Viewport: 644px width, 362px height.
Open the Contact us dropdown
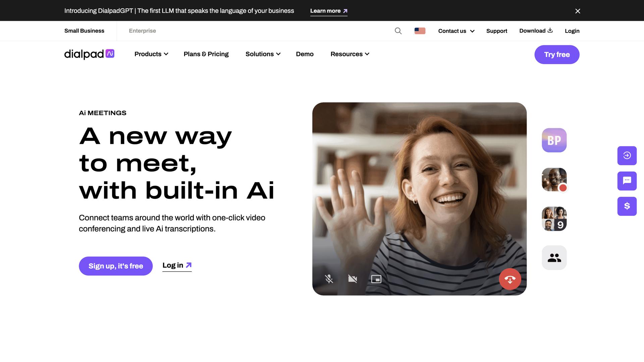(456, 31)
